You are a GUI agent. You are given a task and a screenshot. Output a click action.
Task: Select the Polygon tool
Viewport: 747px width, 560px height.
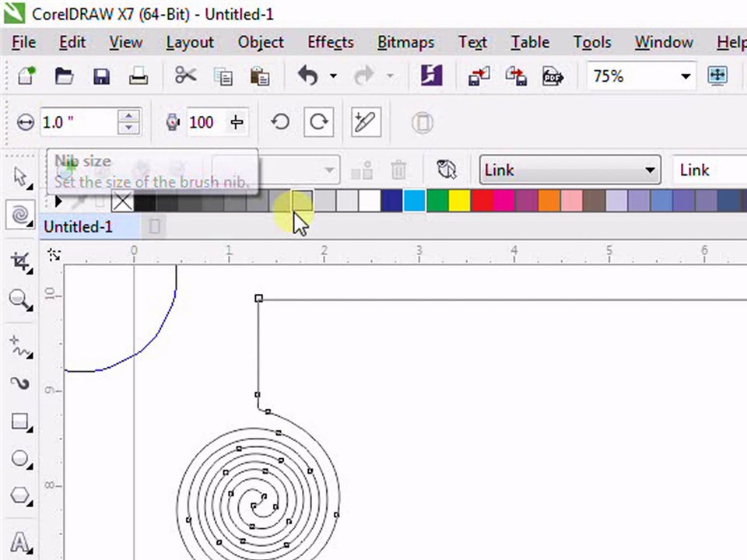20,495
